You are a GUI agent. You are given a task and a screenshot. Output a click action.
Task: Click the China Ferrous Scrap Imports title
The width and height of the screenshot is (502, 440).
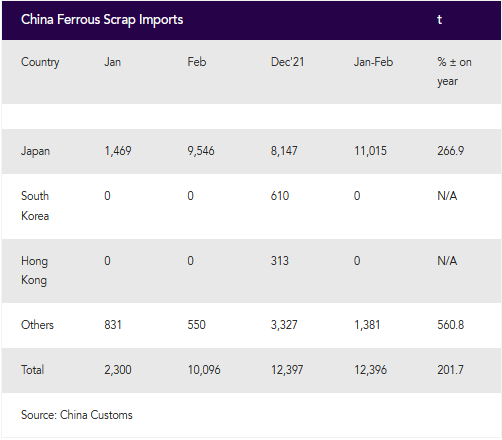coord(102,20)
